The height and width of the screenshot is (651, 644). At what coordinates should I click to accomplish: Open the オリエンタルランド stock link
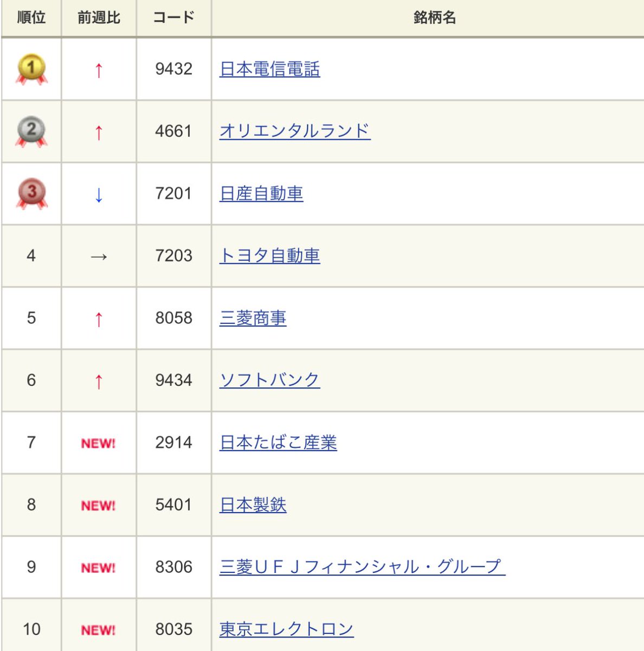[x=295, y=131]
